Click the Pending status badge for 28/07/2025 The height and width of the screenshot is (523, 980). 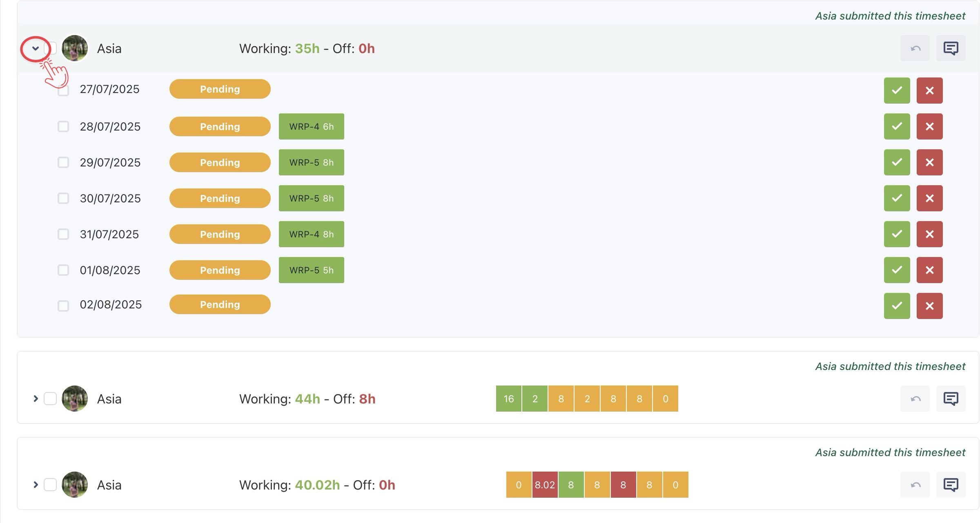coord(220,126)
